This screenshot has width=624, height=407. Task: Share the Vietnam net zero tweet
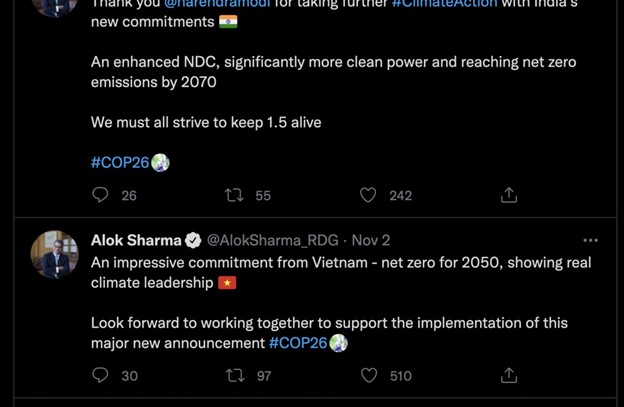click(x=509, y=375)
